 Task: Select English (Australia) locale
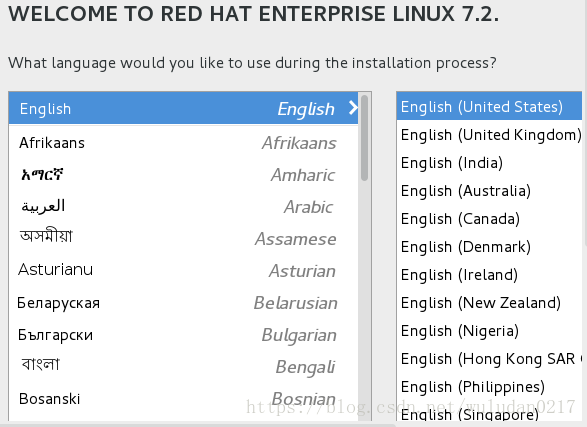[x=489, y=191]
